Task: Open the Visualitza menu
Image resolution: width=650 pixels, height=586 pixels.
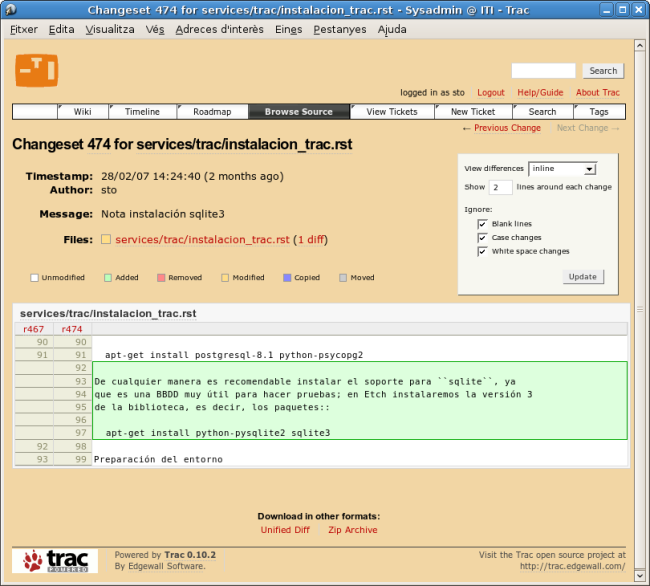Action: [x=110, y=29]
